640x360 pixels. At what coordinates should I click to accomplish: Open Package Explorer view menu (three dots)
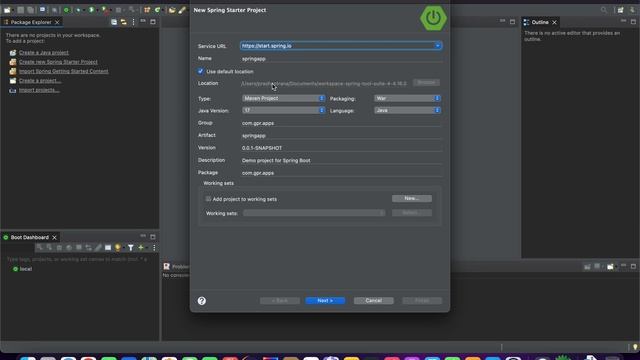pyautogui.click(x=133, y=22)
